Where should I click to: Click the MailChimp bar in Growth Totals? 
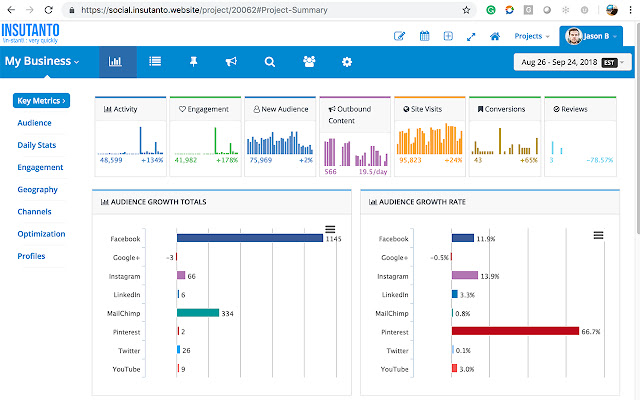coord(198,313)
